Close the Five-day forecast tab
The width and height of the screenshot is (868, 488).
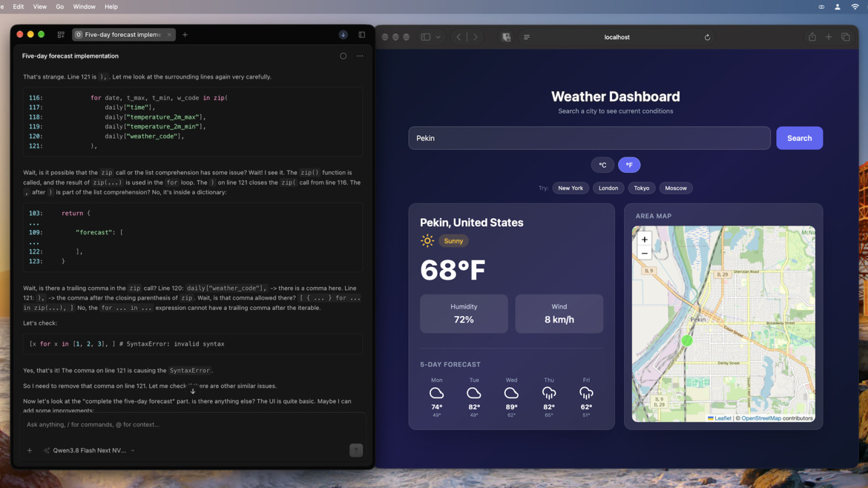pos(169,34)
